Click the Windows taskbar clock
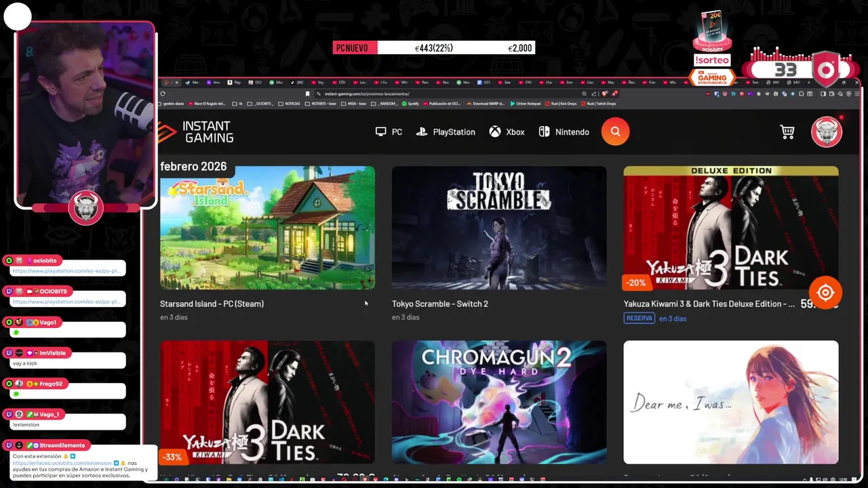This screenshot has height=488, width=868. (842, 480)
